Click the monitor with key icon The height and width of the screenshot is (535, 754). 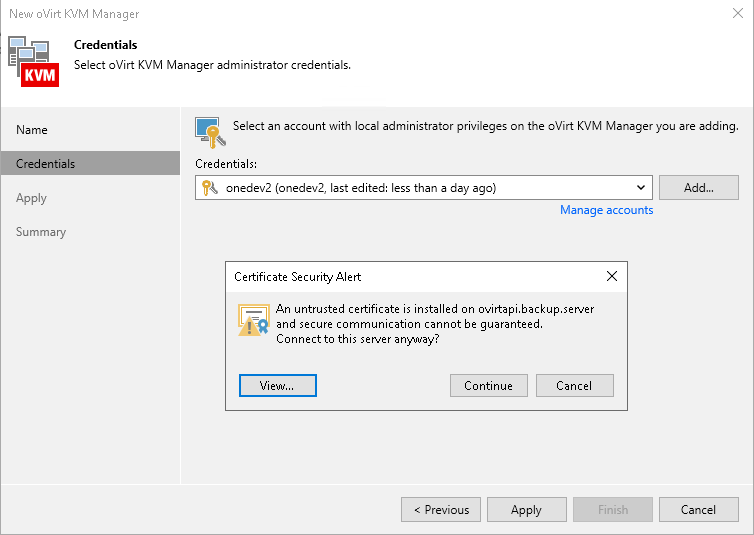(x=209, y=131)
